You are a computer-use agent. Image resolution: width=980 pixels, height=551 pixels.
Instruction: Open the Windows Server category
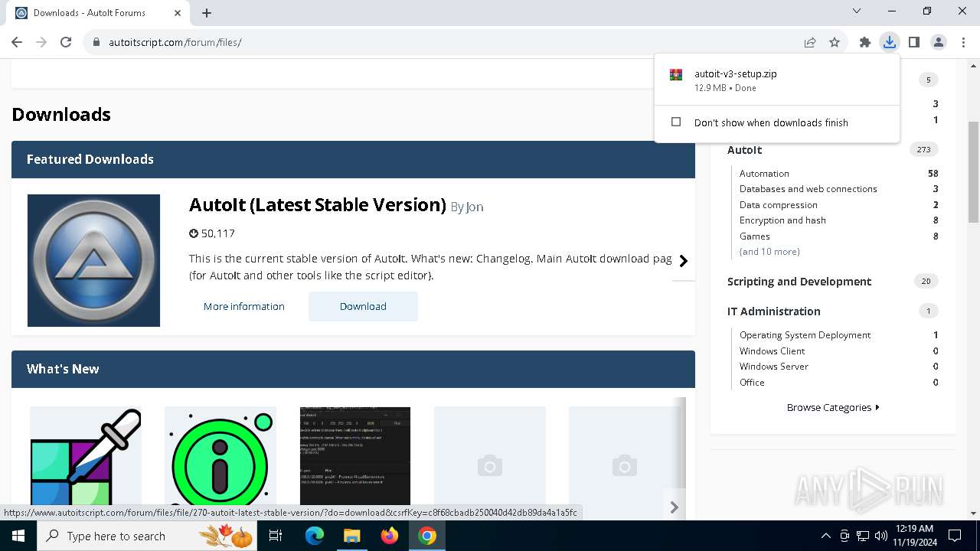(x=774, y=367)
